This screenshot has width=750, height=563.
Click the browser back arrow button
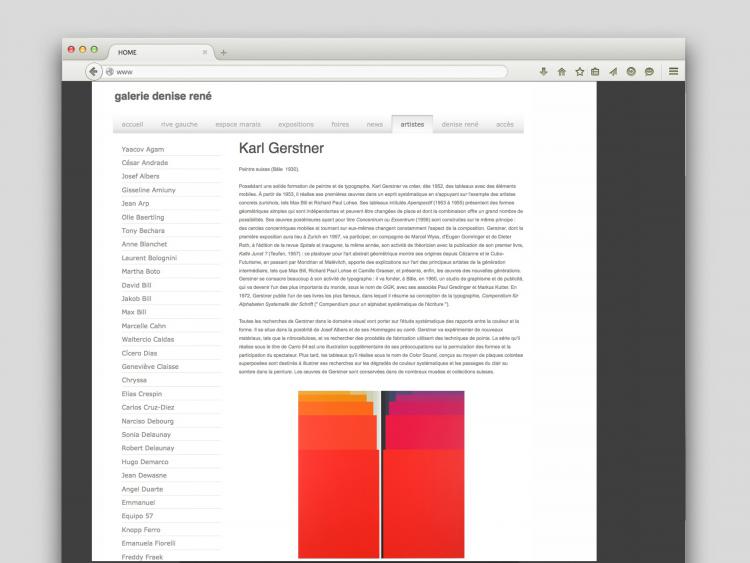(x=94, y=71)
